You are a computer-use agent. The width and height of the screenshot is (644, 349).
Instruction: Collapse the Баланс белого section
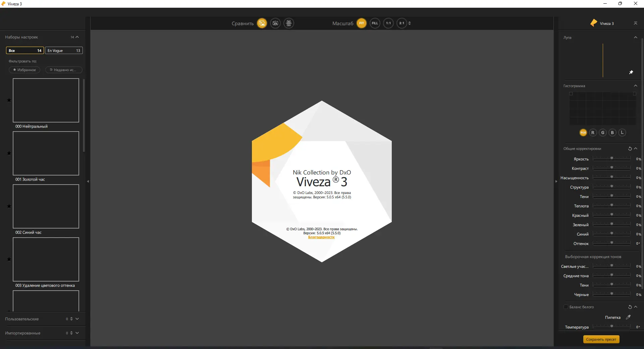(x=636, y=307)
